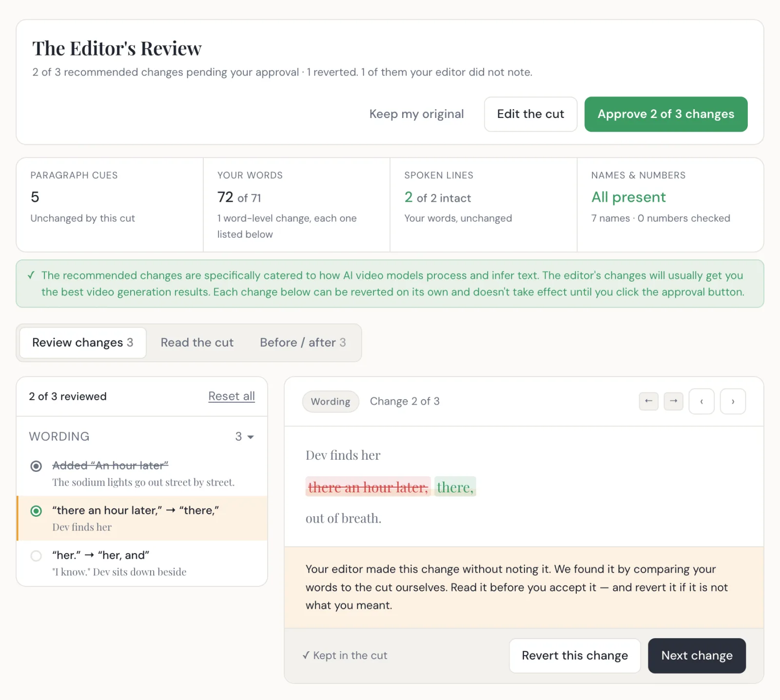
Task: Click the 'All present' names status
Action: pyautogui.click(x=628, y=197)
